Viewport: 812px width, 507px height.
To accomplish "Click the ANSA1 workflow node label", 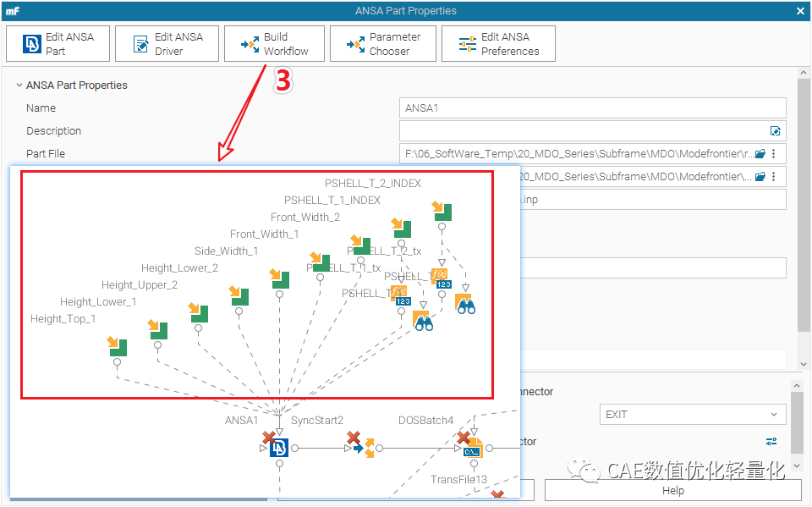I will tap(241, 421).
